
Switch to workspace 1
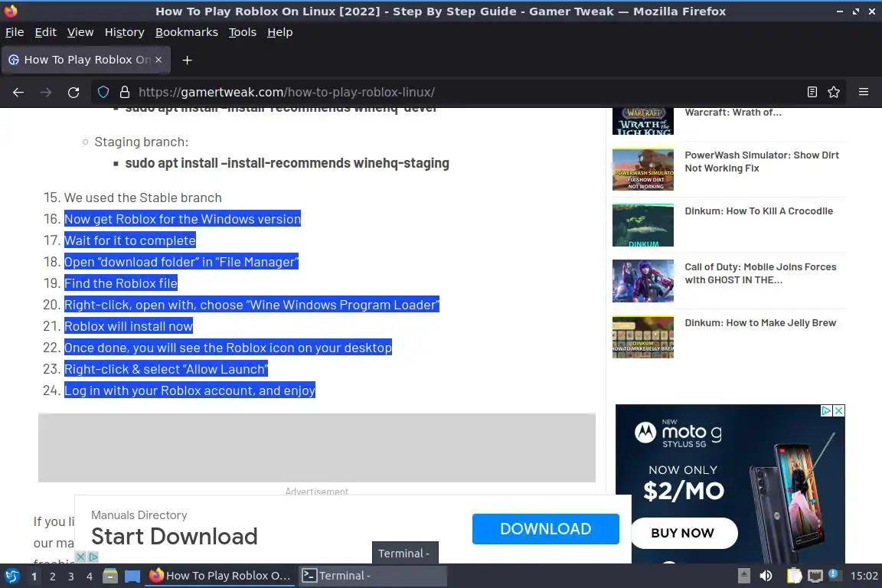click(34, 577)
